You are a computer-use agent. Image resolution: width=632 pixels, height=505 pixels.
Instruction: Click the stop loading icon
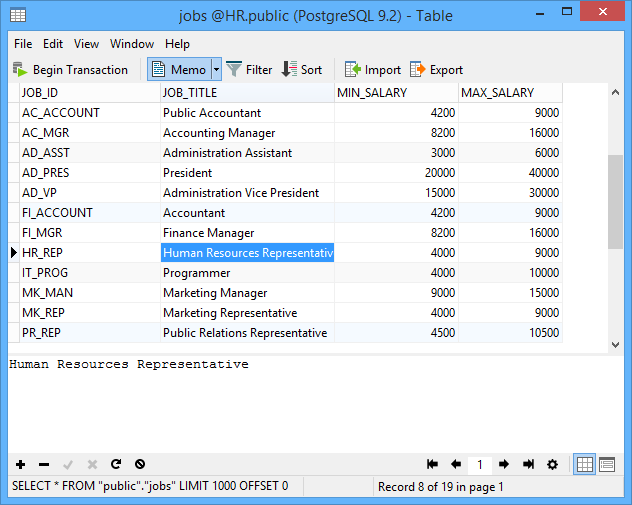point(140,464)
